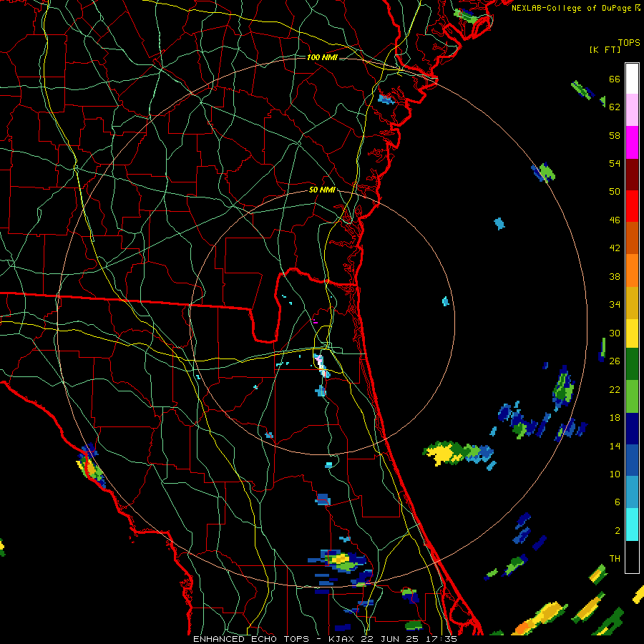
Task: Click the "[K FT]" units label
Action: tap(605, 49)
